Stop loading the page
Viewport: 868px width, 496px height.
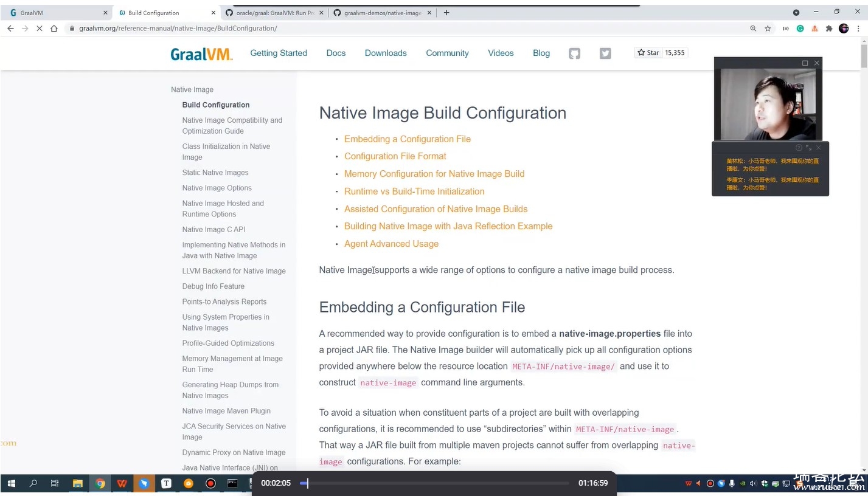(x=39, y=29)
